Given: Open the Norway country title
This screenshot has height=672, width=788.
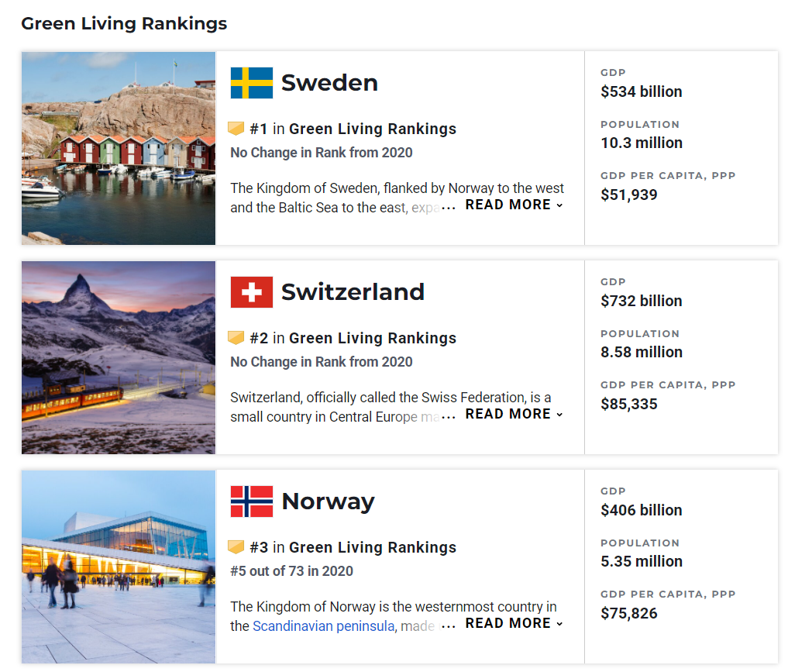Looking at the screenshot, I should coord(329,501).
